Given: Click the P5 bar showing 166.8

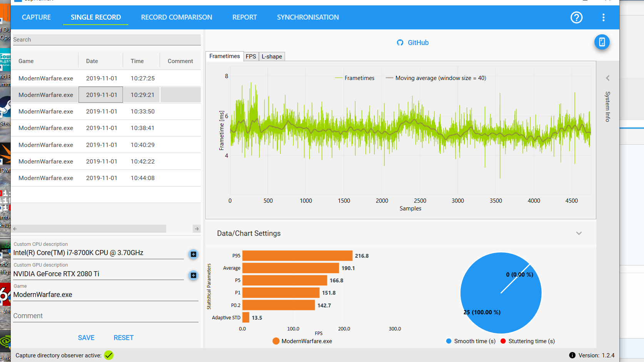Looking at the screenshot, I should [x=285, y=280].
